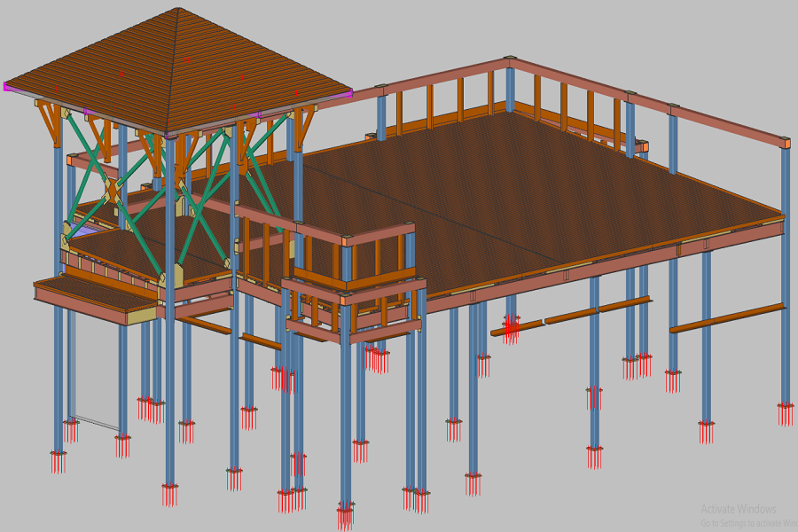Viewport: 798px width, 532px height.
Task: Click the apex of the pyramid roof
Action: coord(178,10)
